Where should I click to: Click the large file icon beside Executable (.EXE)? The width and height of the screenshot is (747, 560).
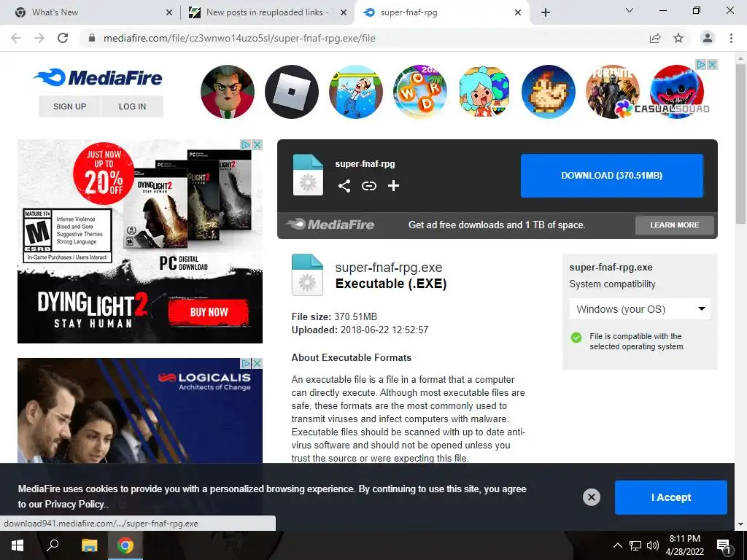[x=307, y=275]
